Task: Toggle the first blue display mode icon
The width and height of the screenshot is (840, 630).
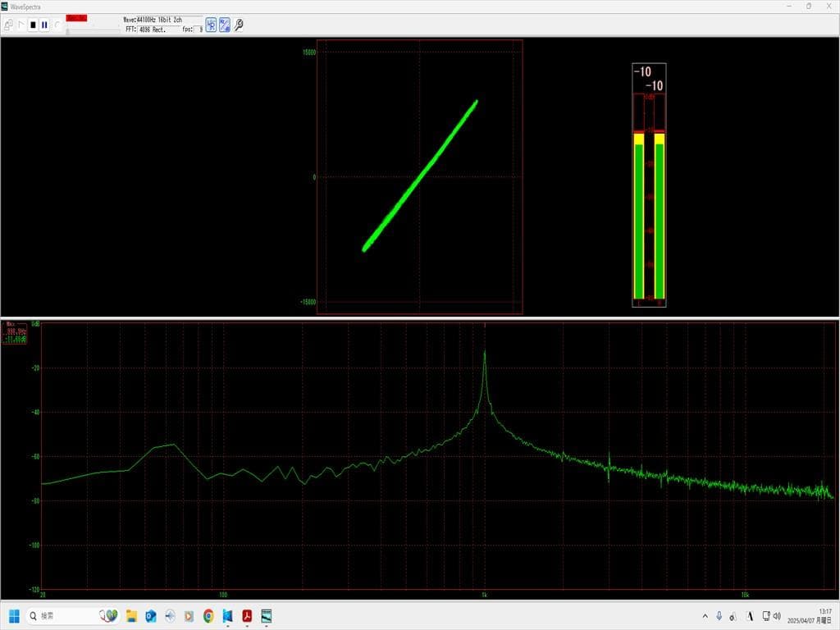Action: pos(211,25)
